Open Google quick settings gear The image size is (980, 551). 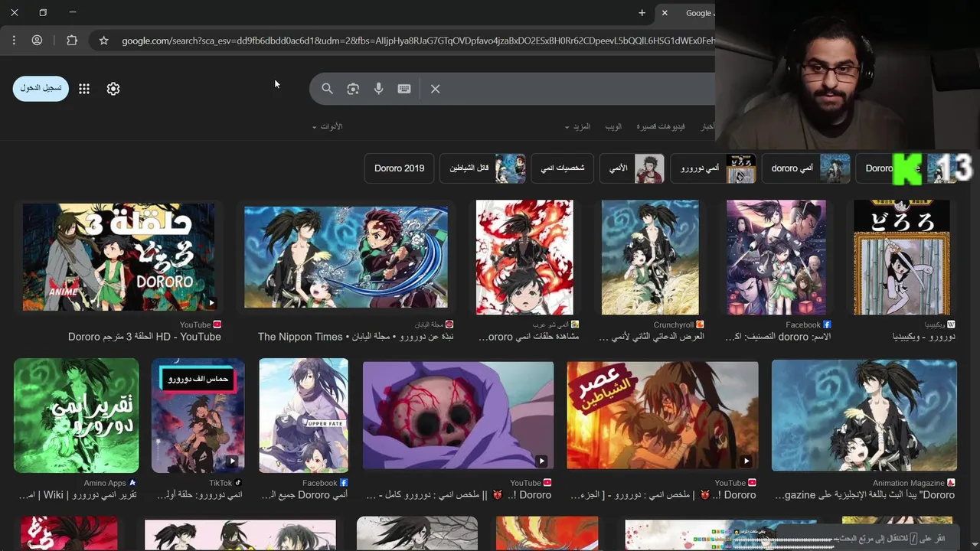tap(113, 89)
